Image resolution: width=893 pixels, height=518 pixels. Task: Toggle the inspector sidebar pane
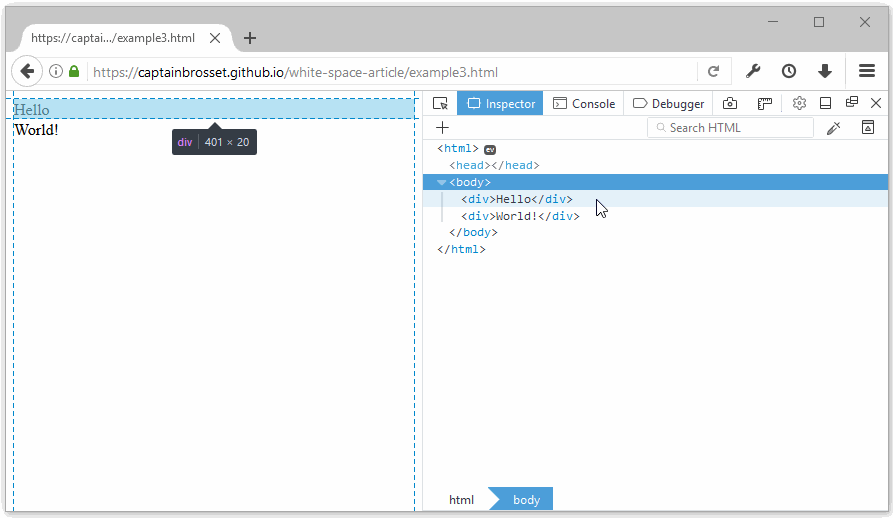(868, 127)
